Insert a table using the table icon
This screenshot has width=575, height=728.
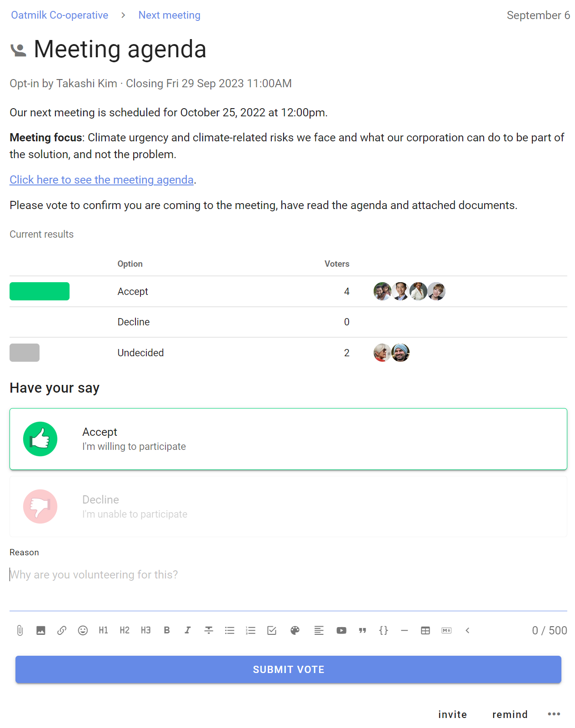pos(425,630)
